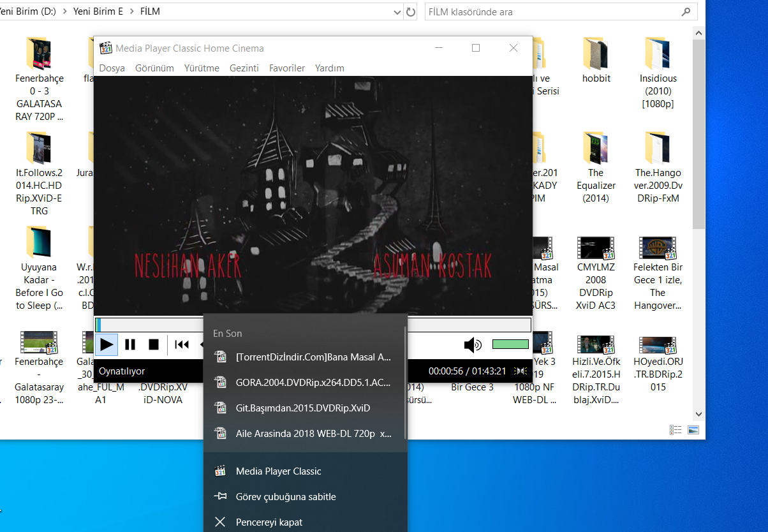The width and height of the screenshot is (768, 532).
Task: Select the hobbit folder
Action: [x=596, y=61]
